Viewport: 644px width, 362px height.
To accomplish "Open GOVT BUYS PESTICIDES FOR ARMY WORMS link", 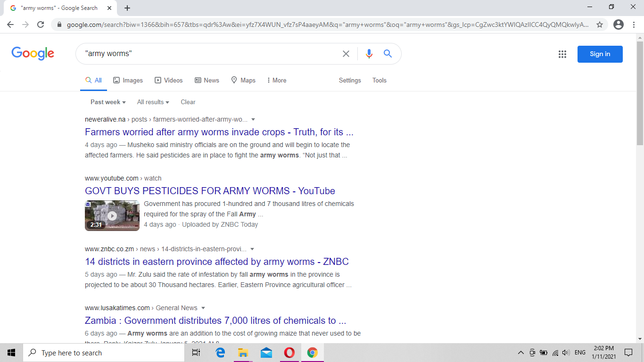I will pos(210,191).
